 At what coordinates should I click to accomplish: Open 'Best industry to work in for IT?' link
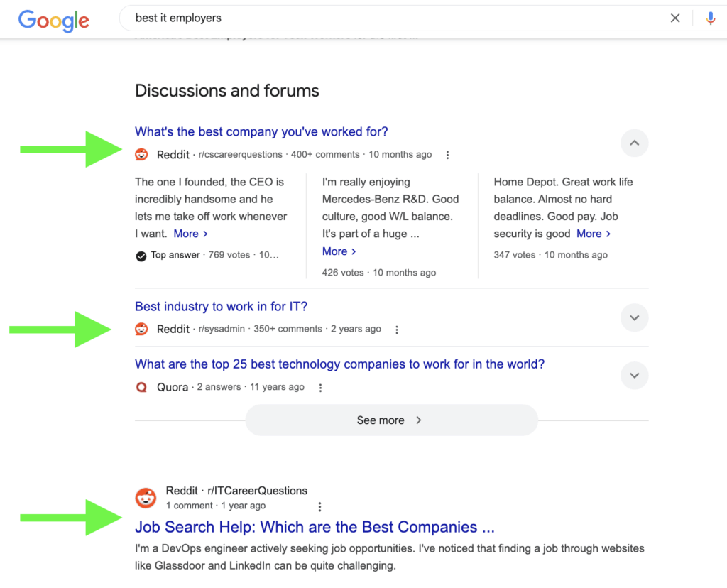coord(221,307)
